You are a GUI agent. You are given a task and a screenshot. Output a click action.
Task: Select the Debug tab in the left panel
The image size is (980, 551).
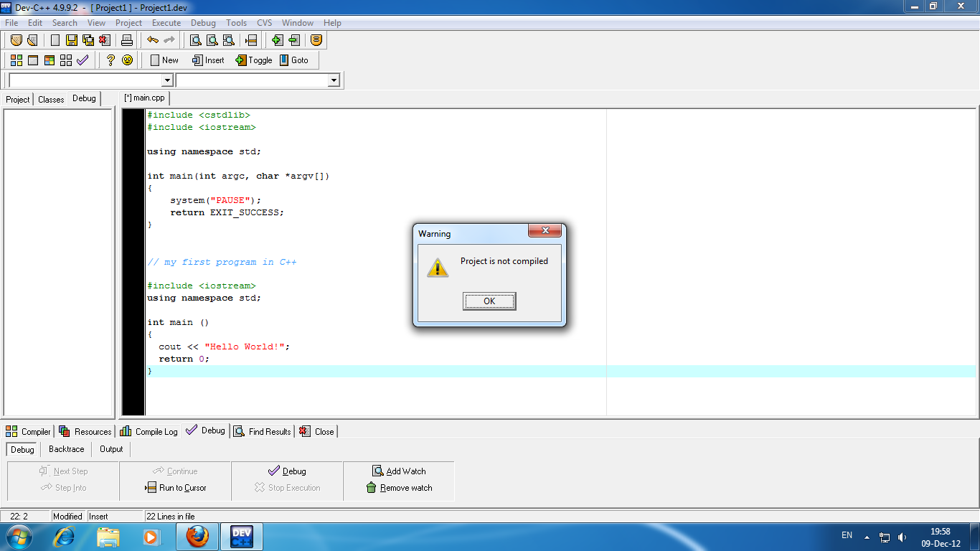84,98
